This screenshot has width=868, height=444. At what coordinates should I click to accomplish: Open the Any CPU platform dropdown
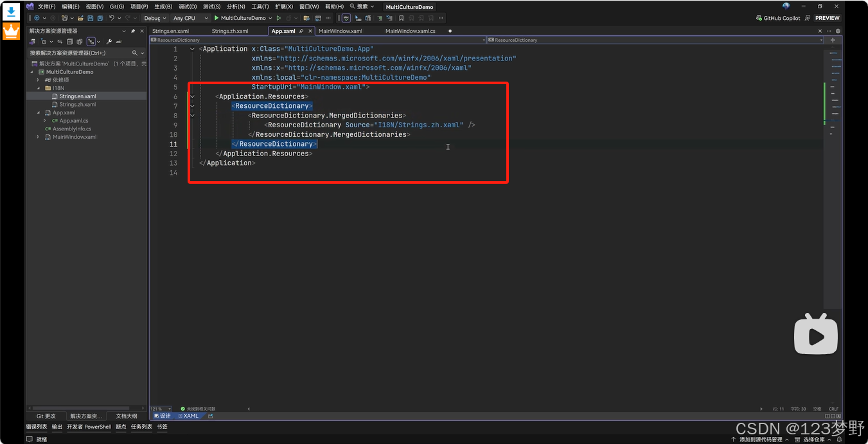point(186,18)
